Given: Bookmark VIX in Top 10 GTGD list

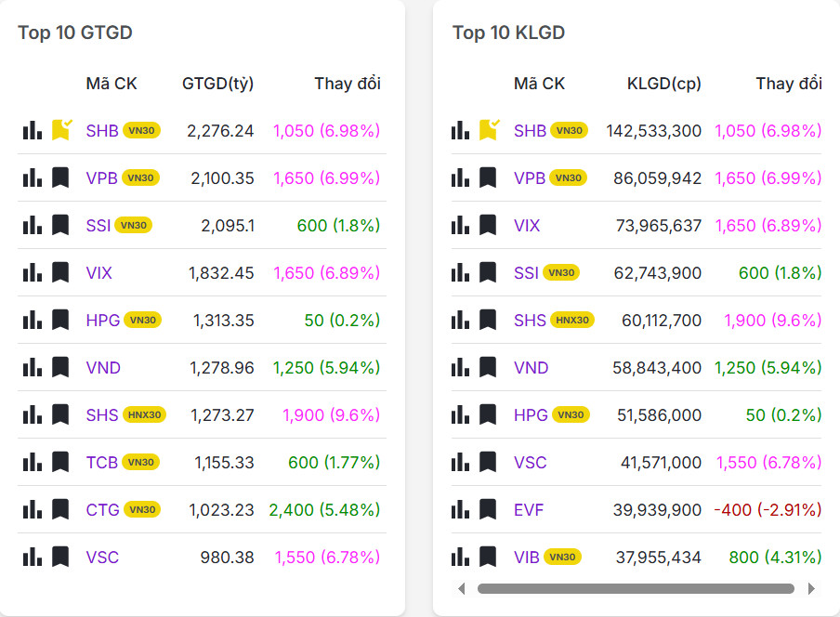Looking at the screenshot, I should click(x=60, y=272).
